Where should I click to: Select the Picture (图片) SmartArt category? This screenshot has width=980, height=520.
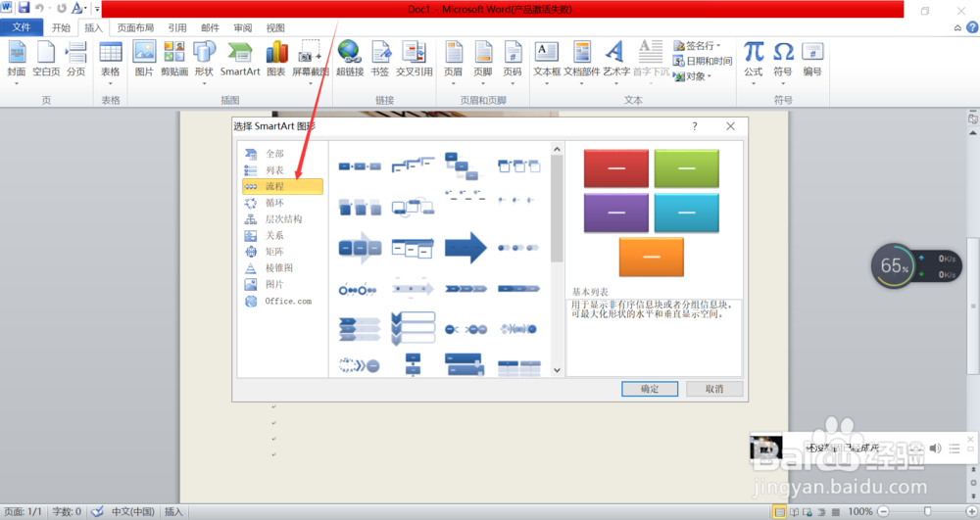(x=282, y=284)
